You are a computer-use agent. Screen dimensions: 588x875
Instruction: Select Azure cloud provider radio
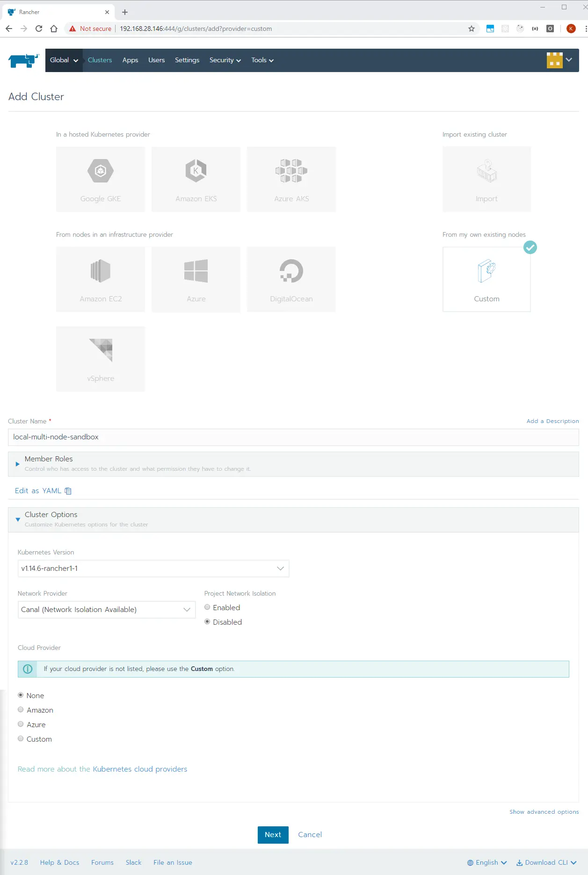pos(21,724)
